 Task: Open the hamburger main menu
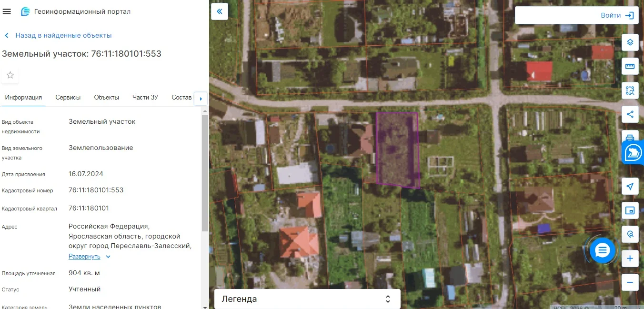(x=7, y=11)
